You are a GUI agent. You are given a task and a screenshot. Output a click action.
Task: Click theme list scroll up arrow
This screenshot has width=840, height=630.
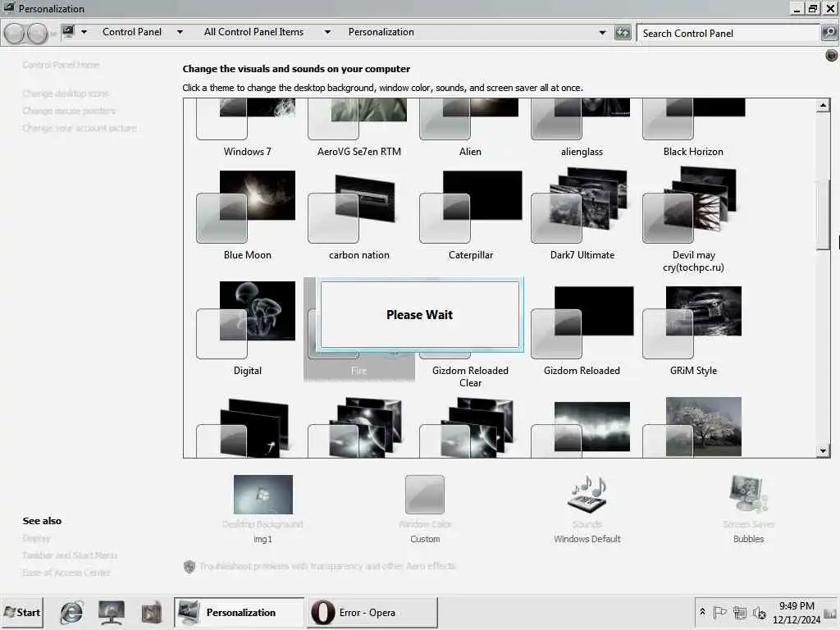tap(824, 106)
